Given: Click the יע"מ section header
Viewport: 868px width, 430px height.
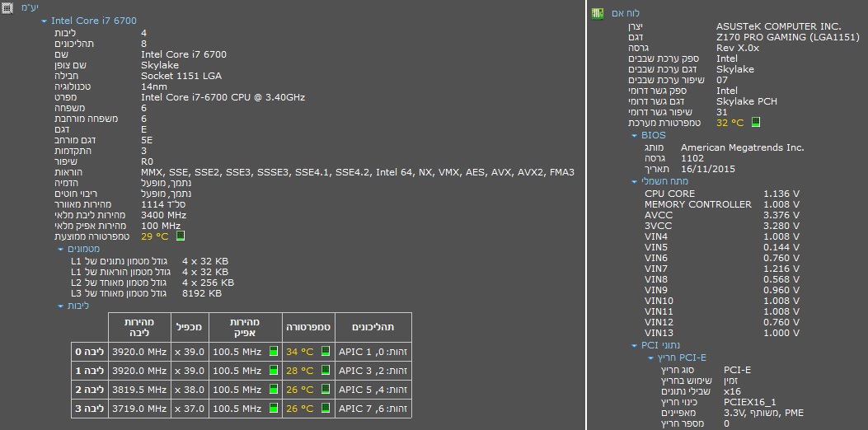Looking at the screenshot, I should 30,7.
